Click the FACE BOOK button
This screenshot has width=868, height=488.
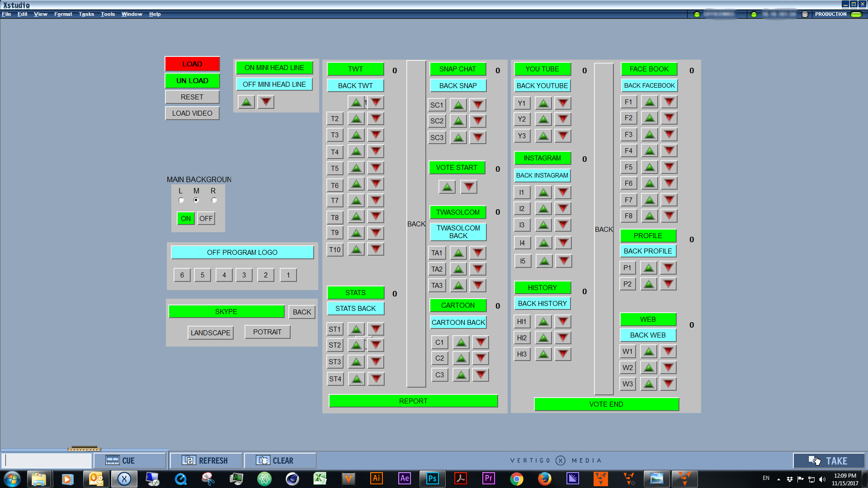click(649, 69)
